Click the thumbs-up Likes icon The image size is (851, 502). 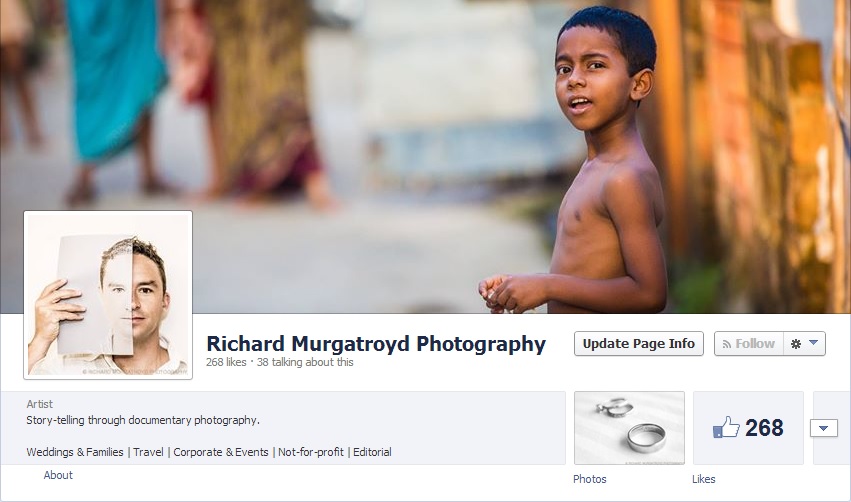click(725, 428)
